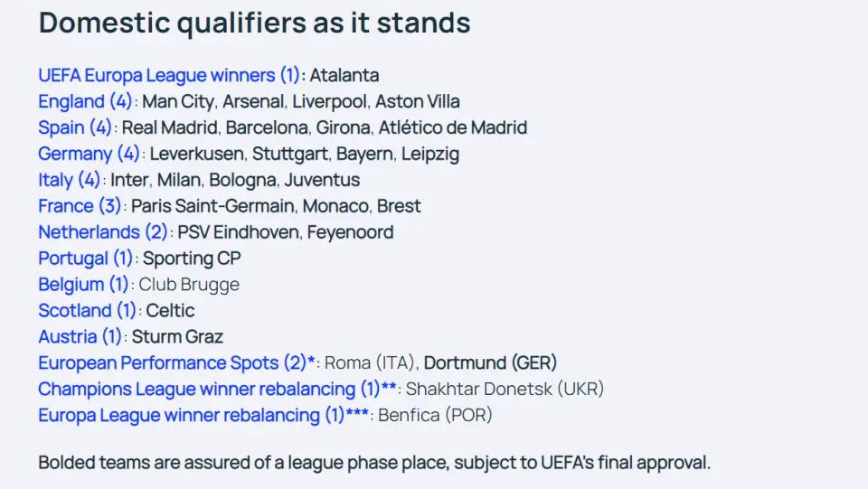This screenshot has width=868, height=489.
Task: Open the Portugal (1) link
Action: (85, 258)
